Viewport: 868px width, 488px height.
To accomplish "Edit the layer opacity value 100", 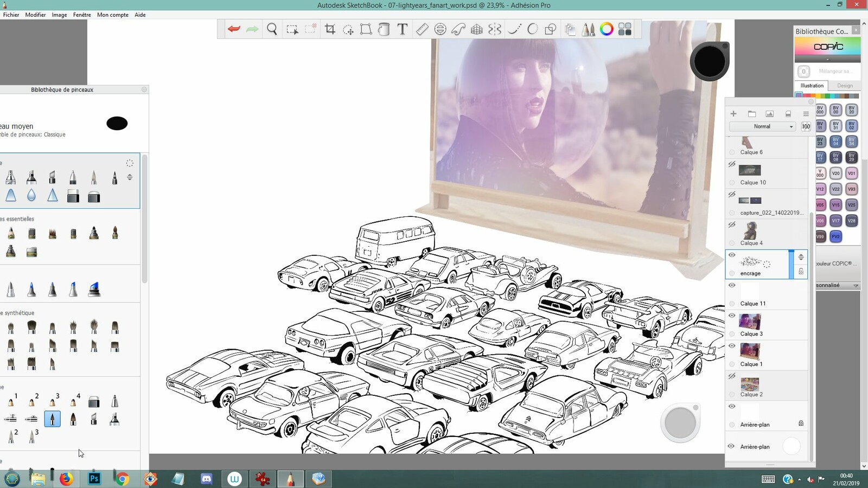I will tap(806, 126).
